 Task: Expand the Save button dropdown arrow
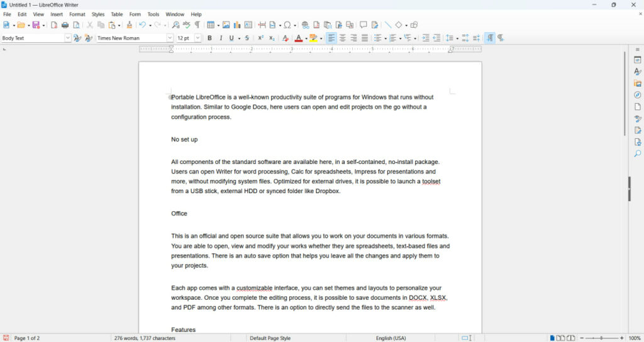pyautogui.click(x=43, y=25)
